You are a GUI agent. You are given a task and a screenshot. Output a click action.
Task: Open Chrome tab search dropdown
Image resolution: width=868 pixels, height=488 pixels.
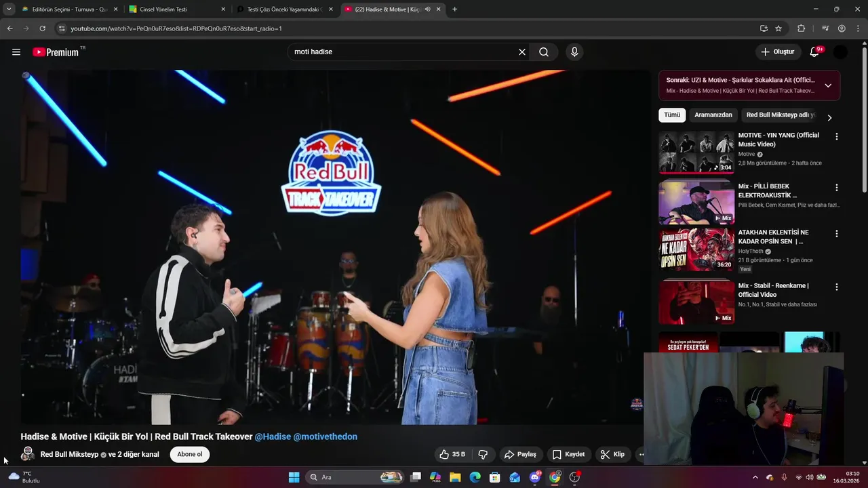(x=9, y=9)
